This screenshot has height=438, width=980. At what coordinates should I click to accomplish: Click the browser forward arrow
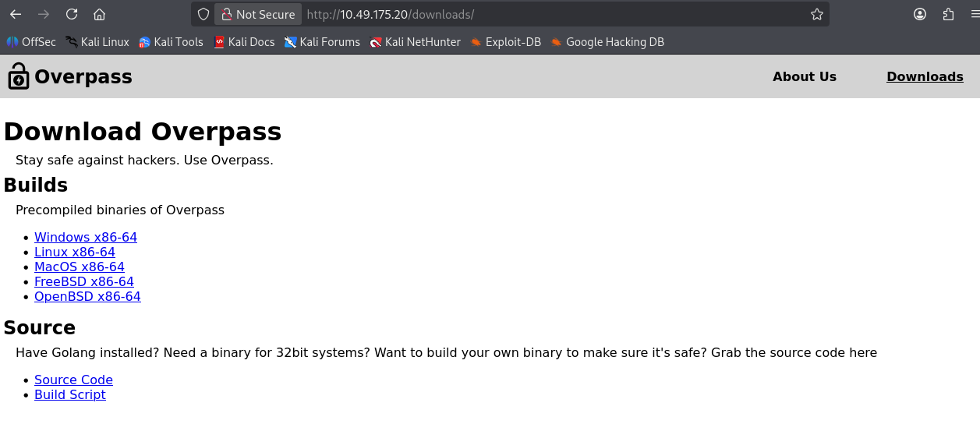44,14
